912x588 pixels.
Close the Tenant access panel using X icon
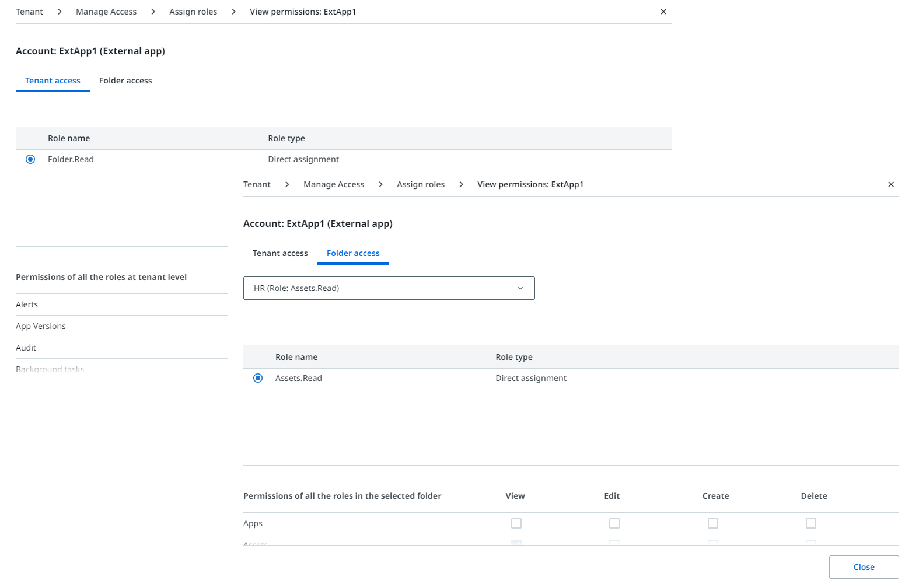point(663,12)
